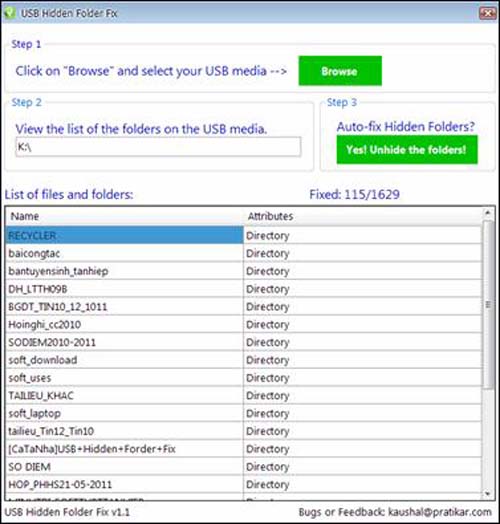Close the USB Hidden Folder Fix window

[488, 13]
